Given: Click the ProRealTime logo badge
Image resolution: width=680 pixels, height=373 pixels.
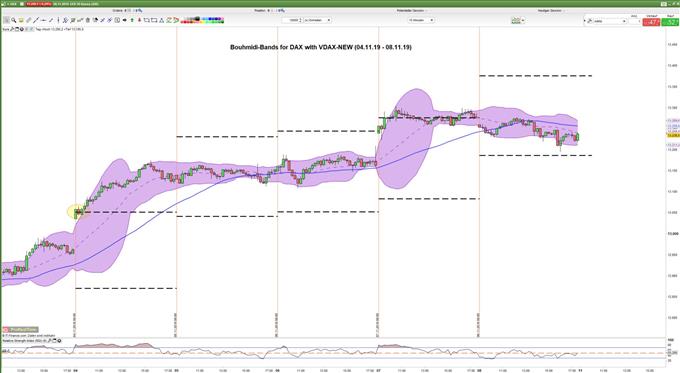Looking at the screenshot, I should (20, 330).
